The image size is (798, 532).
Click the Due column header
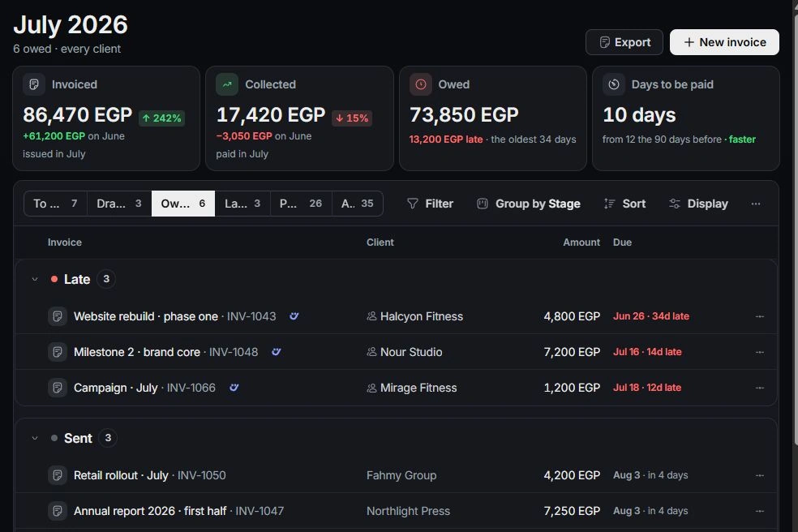click(622, 242)
